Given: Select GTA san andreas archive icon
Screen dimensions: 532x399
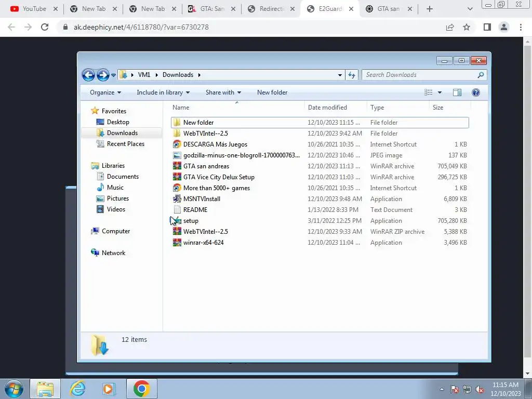Looking at the screenshot, I should 177,166.
